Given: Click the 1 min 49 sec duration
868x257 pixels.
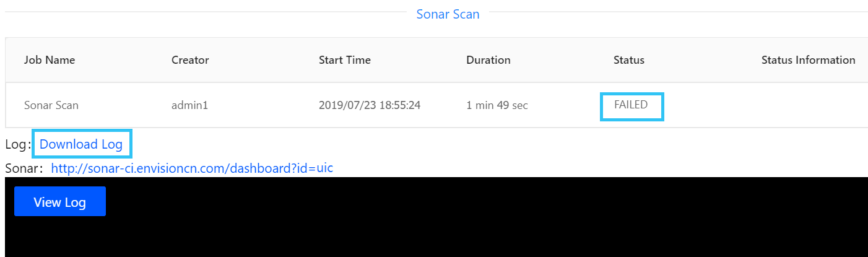Looking at the screenshot, I should [x=497, y=105].
